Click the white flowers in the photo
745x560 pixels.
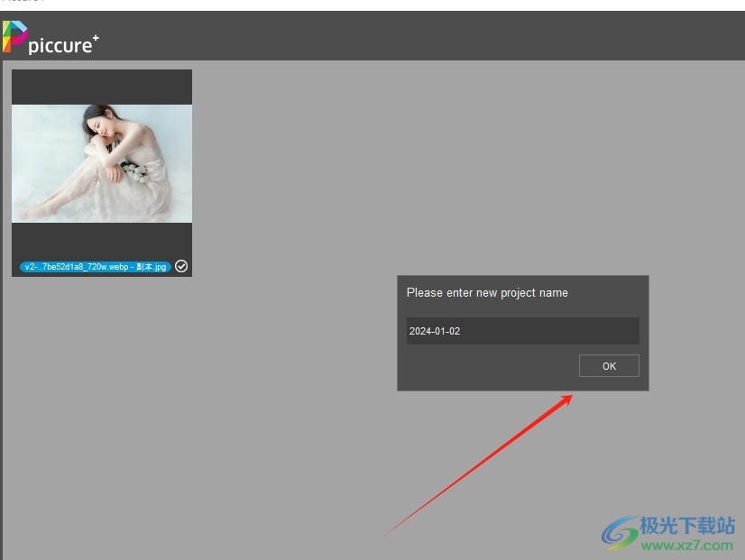pos(135,171)
